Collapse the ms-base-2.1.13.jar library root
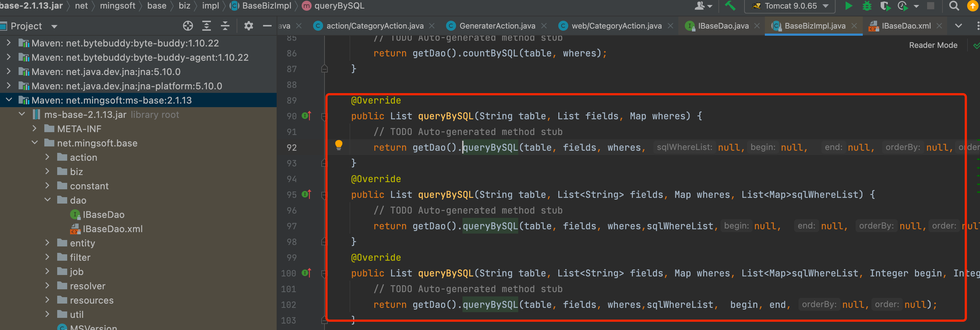The width and height of the screenshot is (980, 330). pos(22,114)
